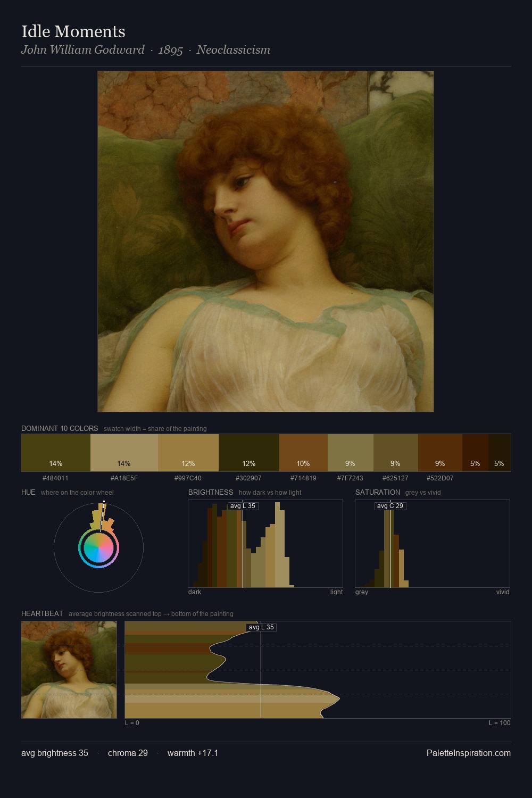Image resolution: width=532 pixels, height=798 pixels.
Task: Click the HUE section heading
Action: point(28,492)
